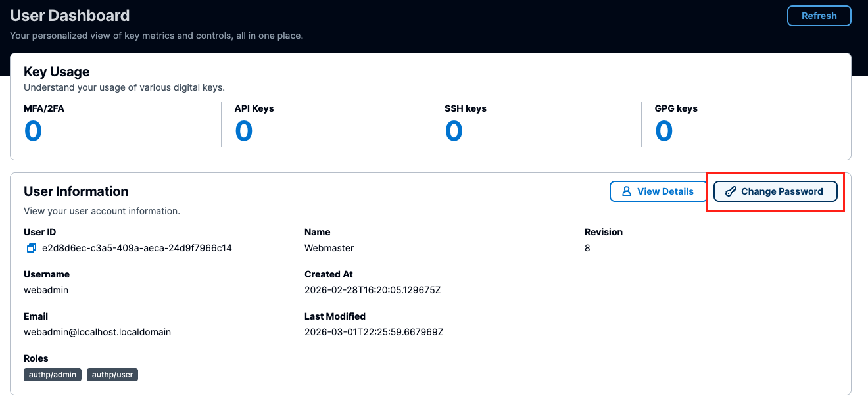Click the Created At timestamp
The image size is (868, 409).
[x=372, y=291]
